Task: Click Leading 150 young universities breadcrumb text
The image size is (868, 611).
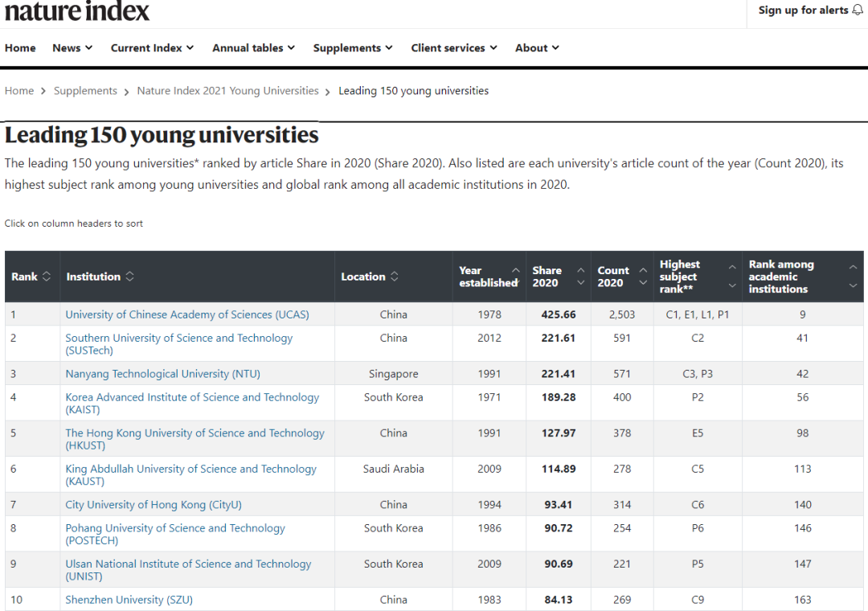Action: coord(414,91)
